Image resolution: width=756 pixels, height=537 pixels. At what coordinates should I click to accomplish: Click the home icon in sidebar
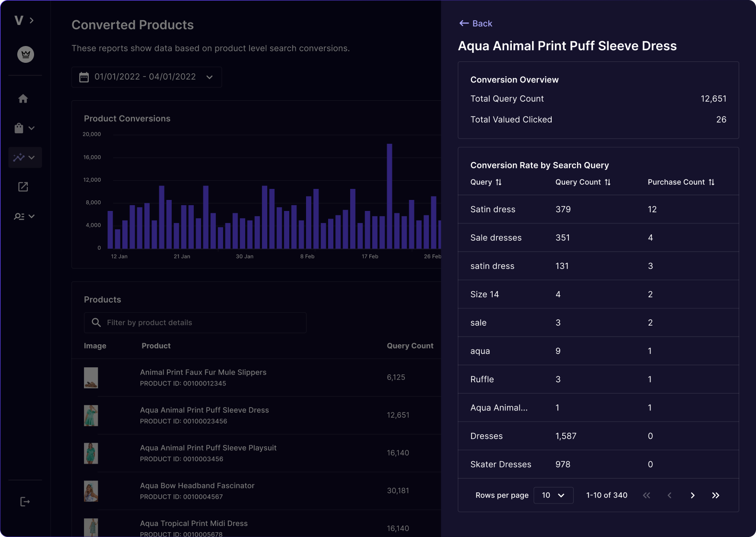(x=23, y=99)
